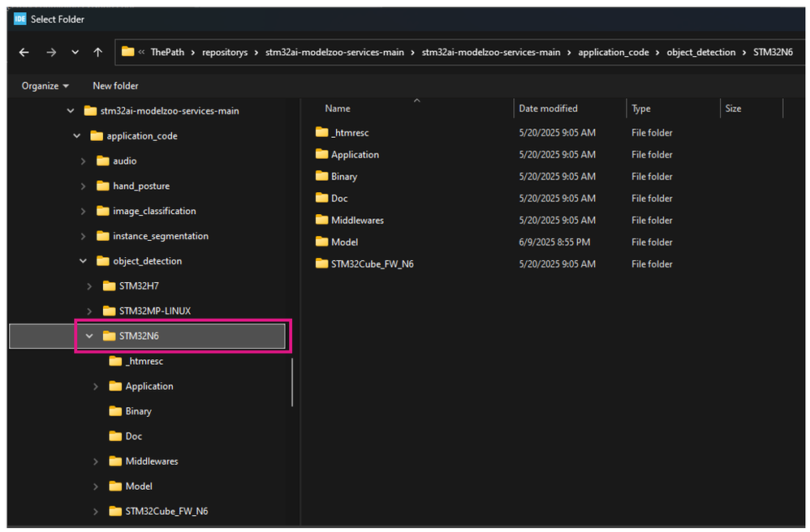Open the Organize menu
810x532 pixels.
pyautogui.click(x=45, y=86)
